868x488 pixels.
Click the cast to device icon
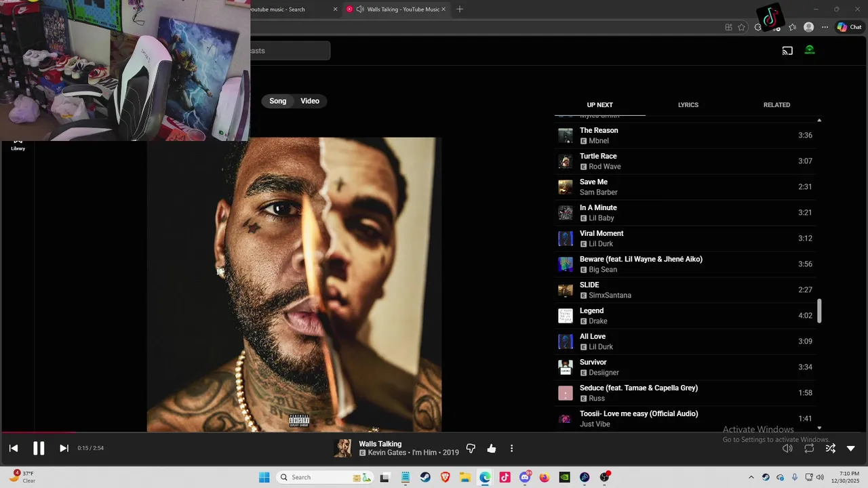[x=787, y=51]
